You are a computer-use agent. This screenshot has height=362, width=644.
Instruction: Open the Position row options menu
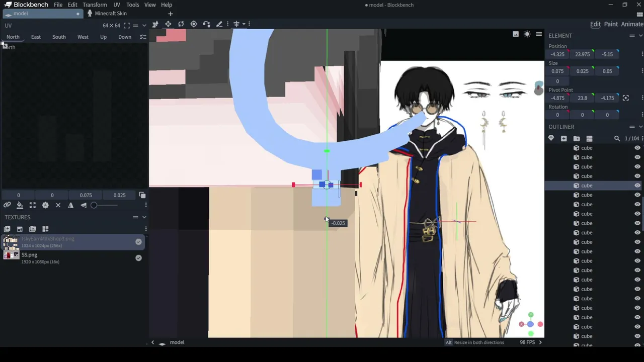pos(642,54)
